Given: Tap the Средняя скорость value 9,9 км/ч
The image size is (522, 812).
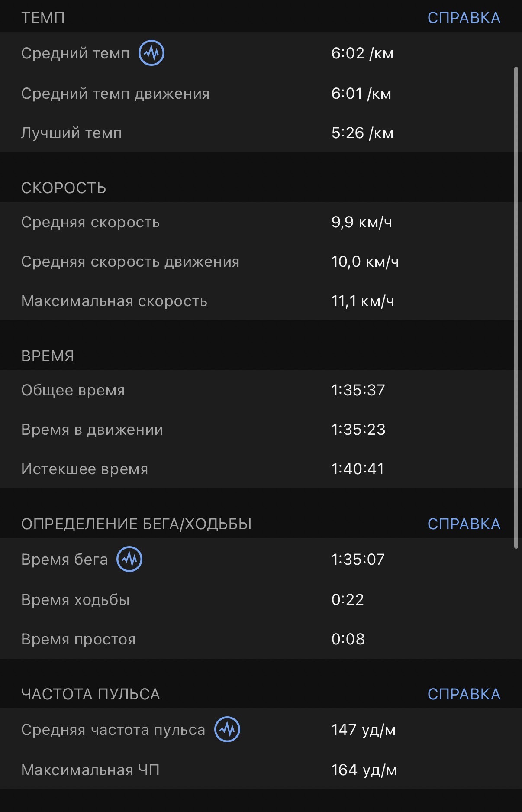Looking at the screenshot, I should pyautogui.click(x=361, y=222).
